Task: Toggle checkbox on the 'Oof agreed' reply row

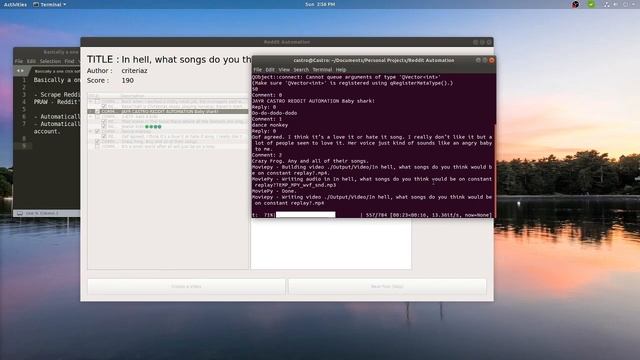Action: [104, 136]
